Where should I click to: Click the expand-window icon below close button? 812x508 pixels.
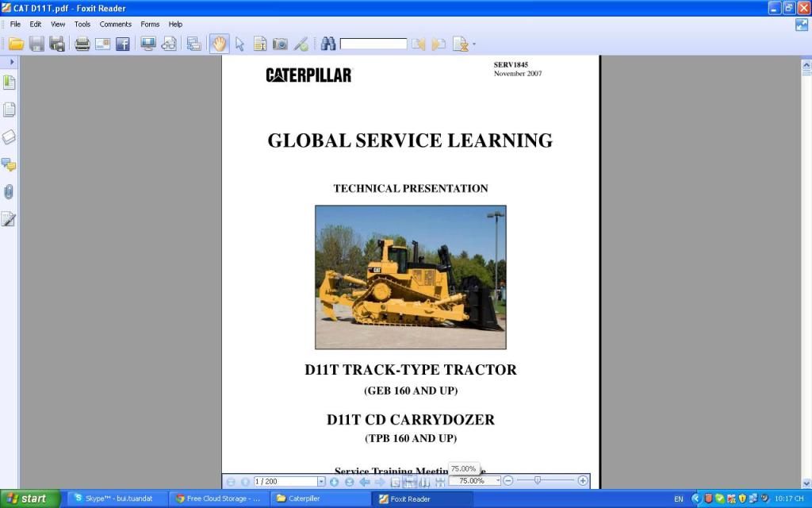click(802, 25)
